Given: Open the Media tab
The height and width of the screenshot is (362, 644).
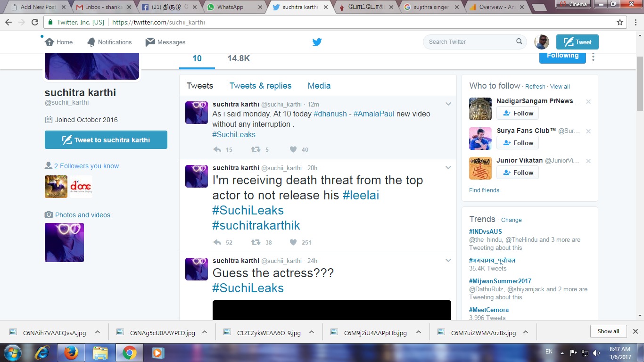Looking at the screenshot, I should (319, 86).
